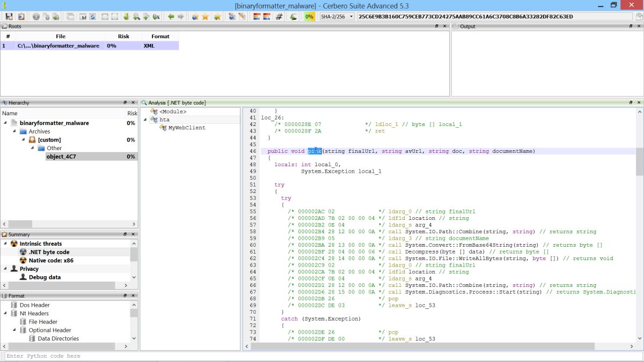Screen dimensions: 644x362
Task: Select the binaryformatter_malware row in Roots
Action: [90, 46]
